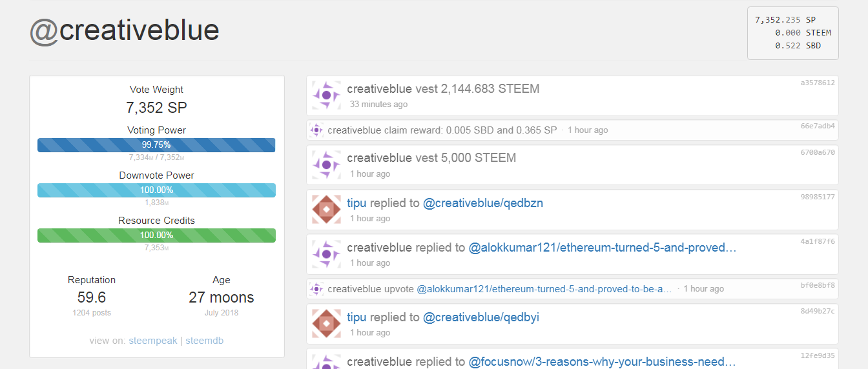Click the 1,838M downvote value

click(x=156, y=203)
